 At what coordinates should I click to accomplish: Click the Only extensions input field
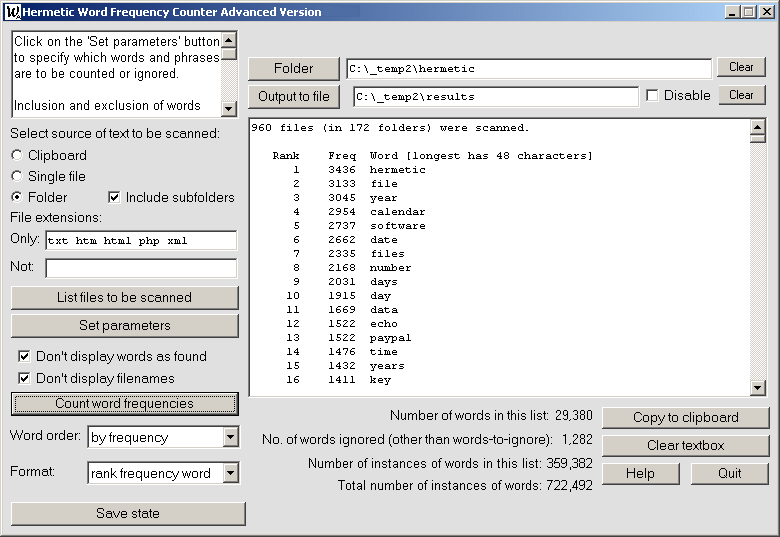(141, 241)
